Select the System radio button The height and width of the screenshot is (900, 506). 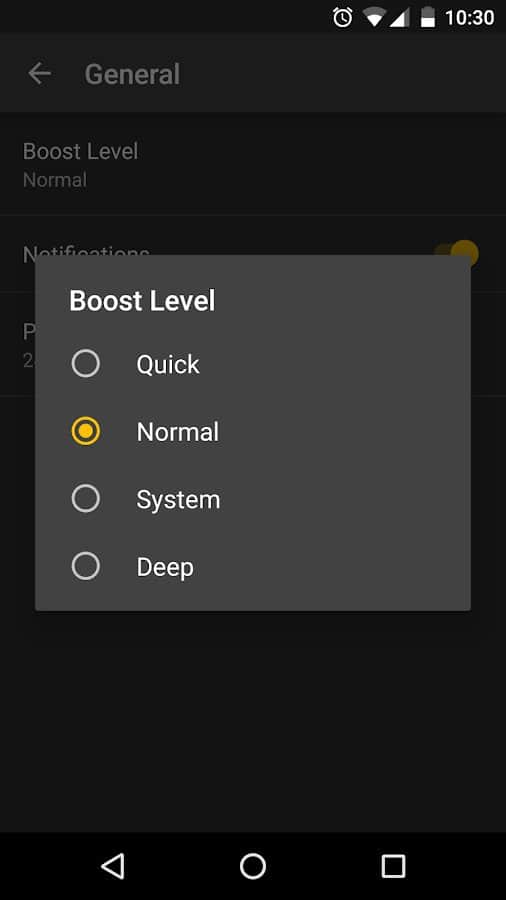pyautogui.click(x=85, y=499)
